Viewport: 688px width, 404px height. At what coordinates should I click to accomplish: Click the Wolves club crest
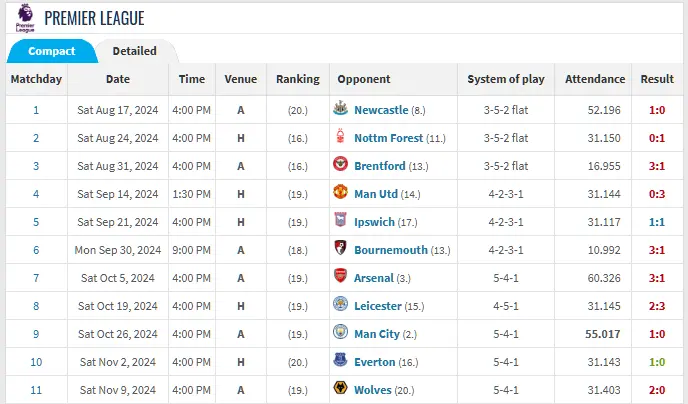click(341, 389)
